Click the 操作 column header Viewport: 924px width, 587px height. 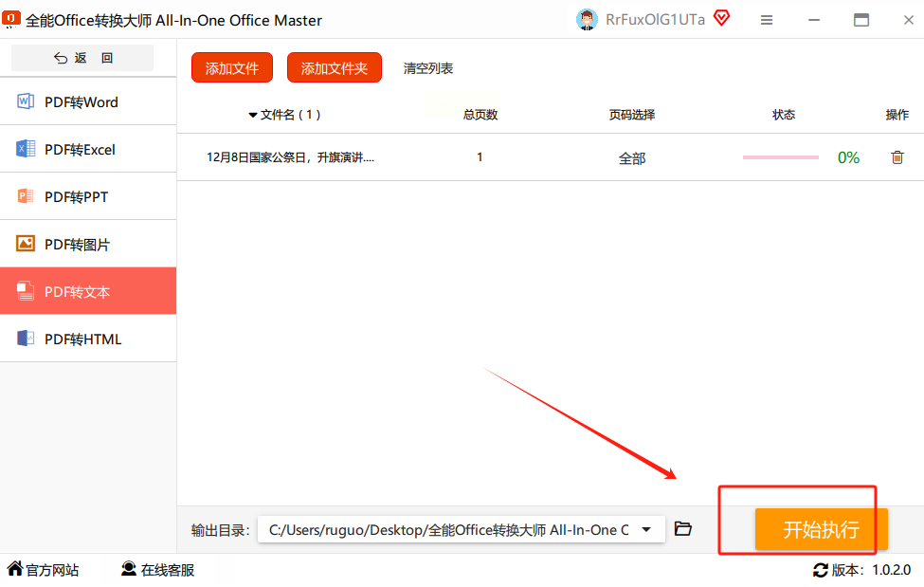[x=897, y=115]
